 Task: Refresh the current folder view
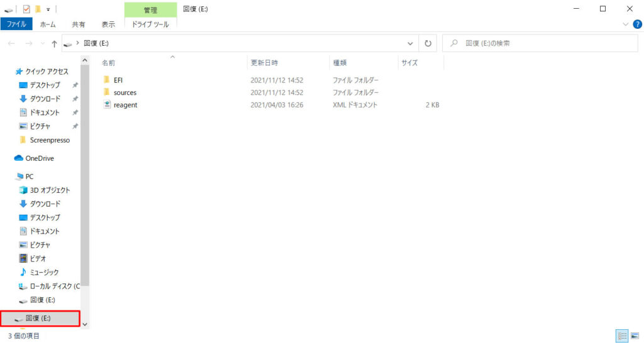[x=428, y=43]
